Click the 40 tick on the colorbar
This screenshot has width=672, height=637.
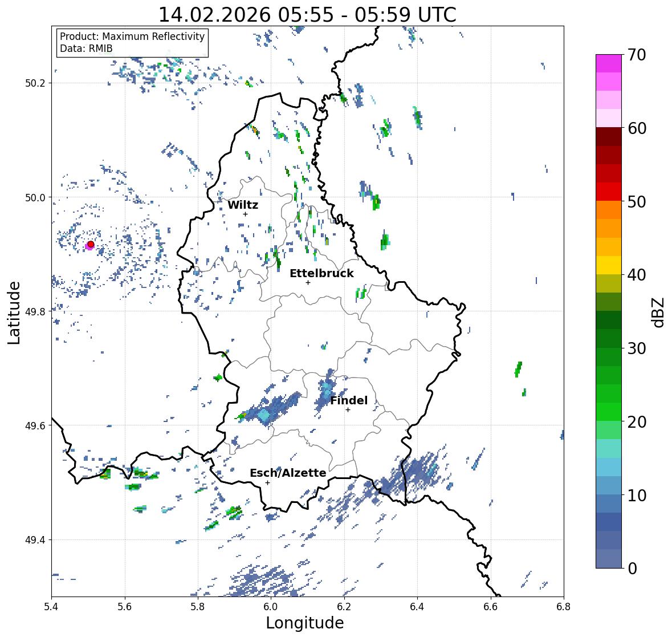[x=637, y=275]
